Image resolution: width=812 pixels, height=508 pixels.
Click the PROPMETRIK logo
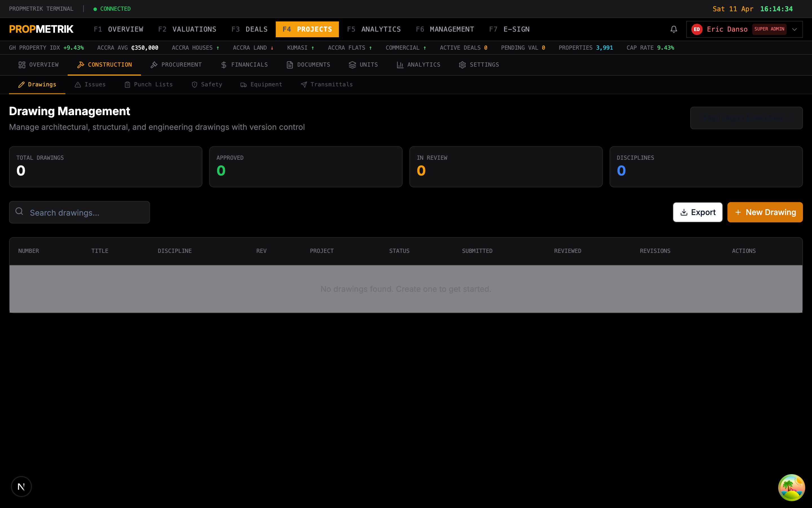(41, 29)
